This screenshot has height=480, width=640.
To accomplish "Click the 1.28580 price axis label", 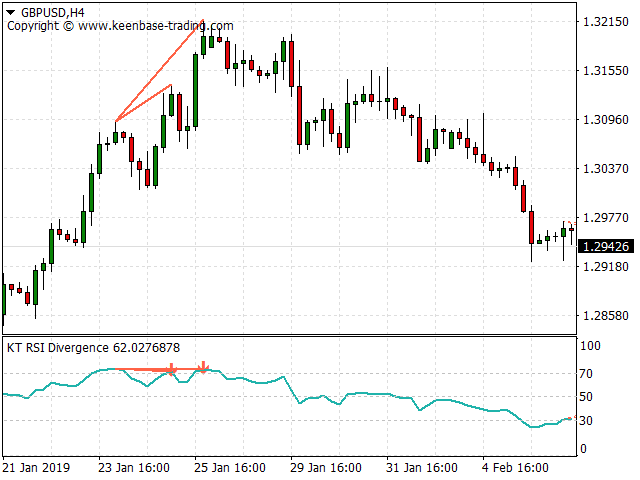I will tap(606, 316).
